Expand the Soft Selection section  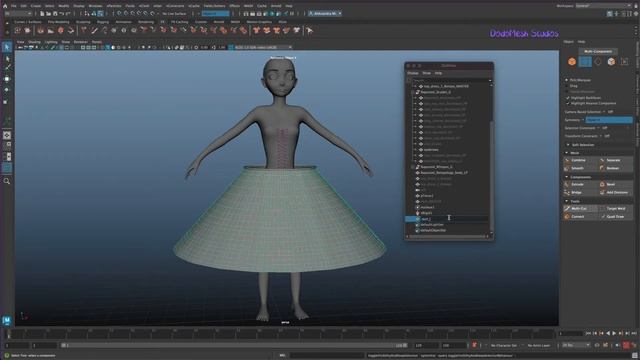568,144
